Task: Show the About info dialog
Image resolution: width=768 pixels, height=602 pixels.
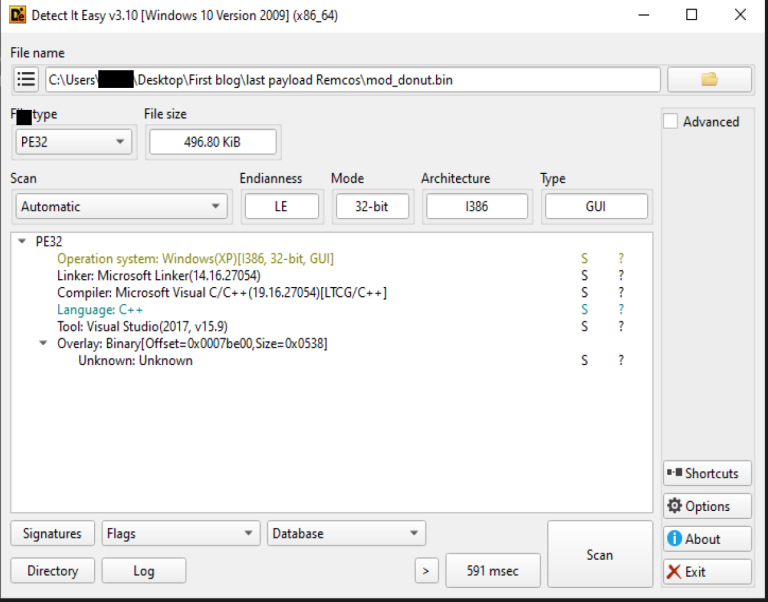Action: pos(706,539)
